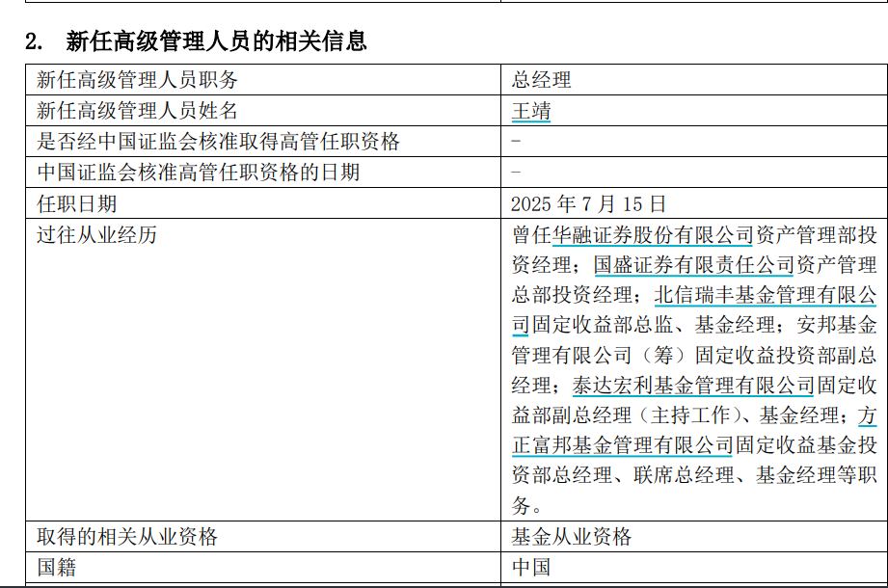
Task: Open the 北信瑞丰基金管理有限公 company link
Action: 766,295
